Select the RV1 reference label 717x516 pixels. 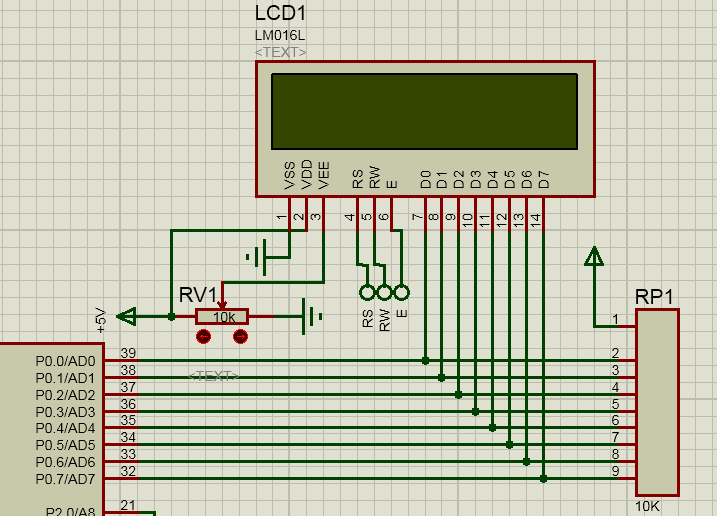tap(198, 294)
